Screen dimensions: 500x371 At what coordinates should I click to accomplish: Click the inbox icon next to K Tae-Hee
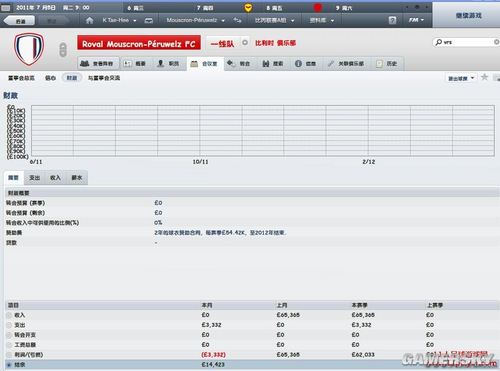click(x=149, y=20)
